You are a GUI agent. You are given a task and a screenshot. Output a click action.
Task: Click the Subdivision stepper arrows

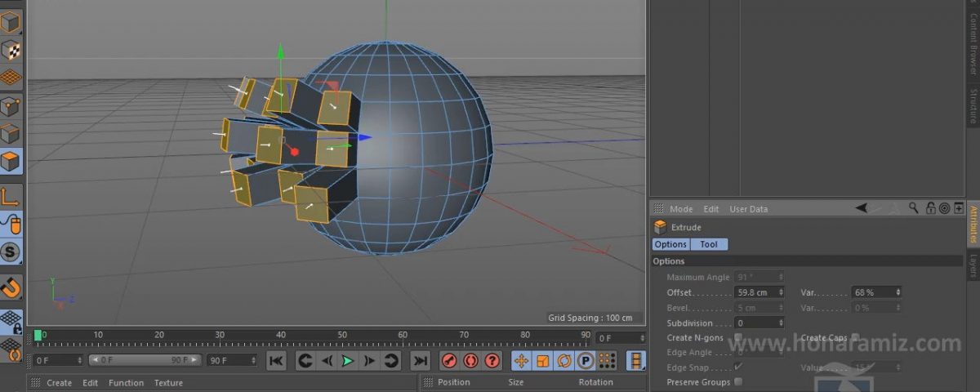[x=781, y=323]
